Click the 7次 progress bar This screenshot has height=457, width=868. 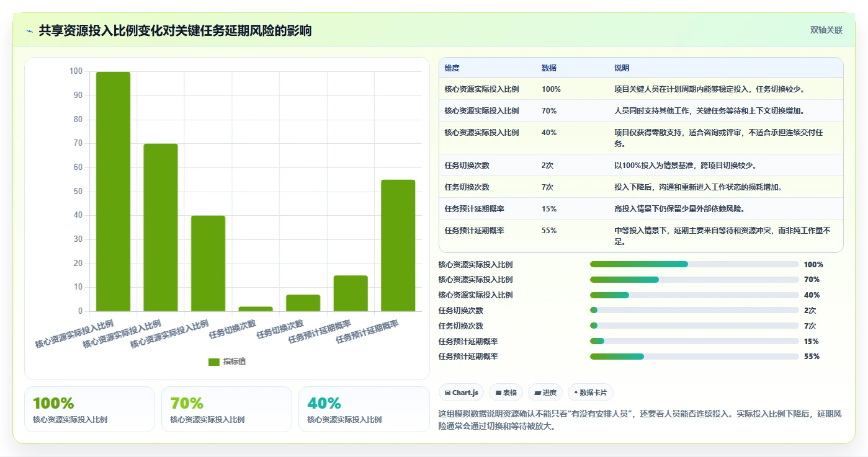coord(694,326)
